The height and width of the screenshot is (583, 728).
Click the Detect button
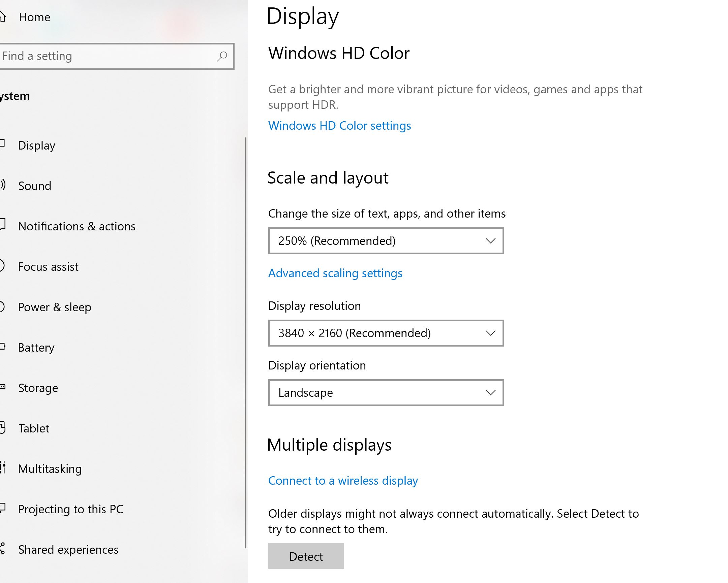[306, 556]
